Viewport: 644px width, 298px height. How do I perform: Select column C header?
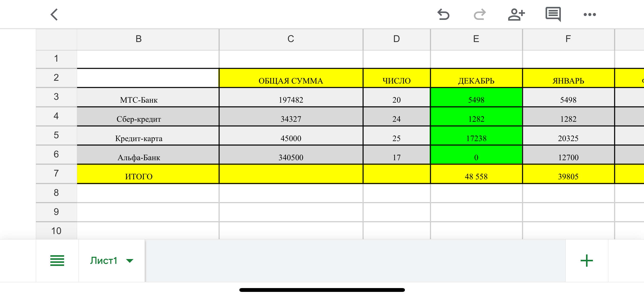[x=291, y=39]
